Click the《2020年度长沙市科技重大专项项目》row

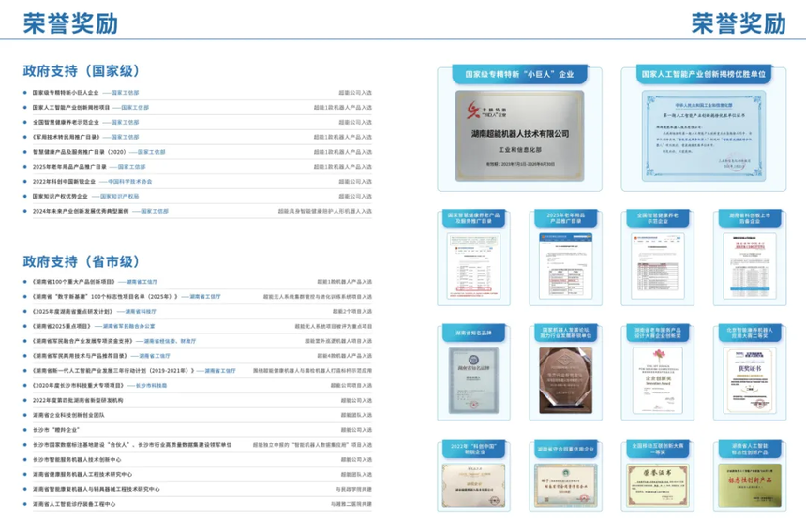198,386
